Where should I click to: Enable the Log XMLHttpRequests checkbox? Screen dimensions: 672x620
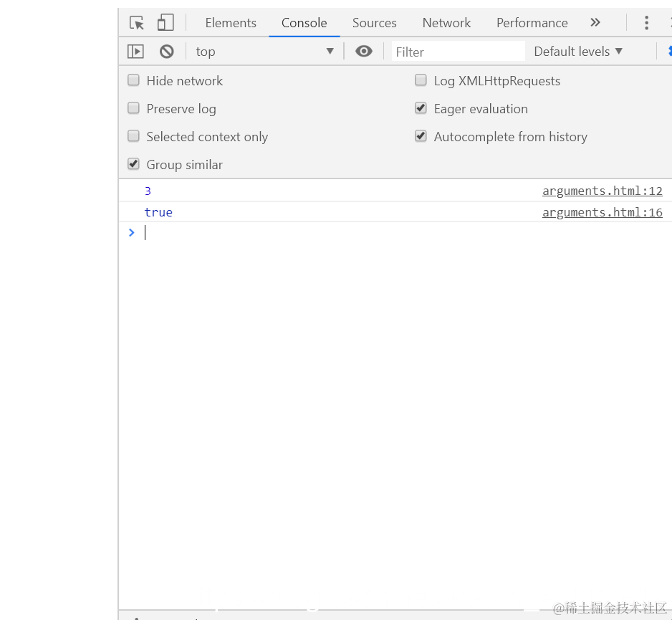click(421, 80)
